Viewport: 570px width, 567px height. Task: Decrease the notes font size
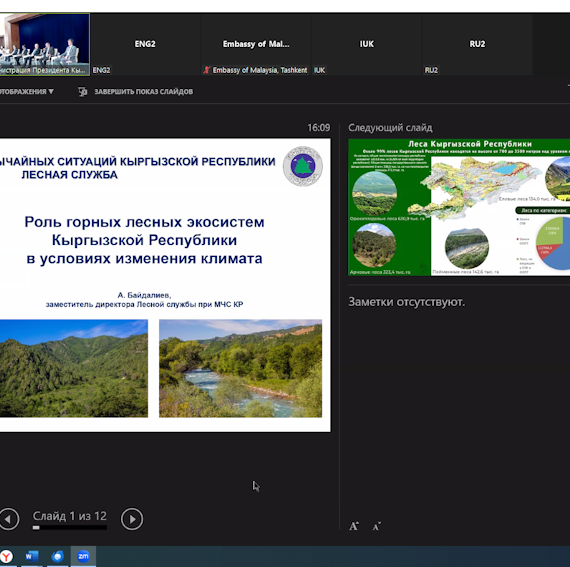[x=377, y=526]
